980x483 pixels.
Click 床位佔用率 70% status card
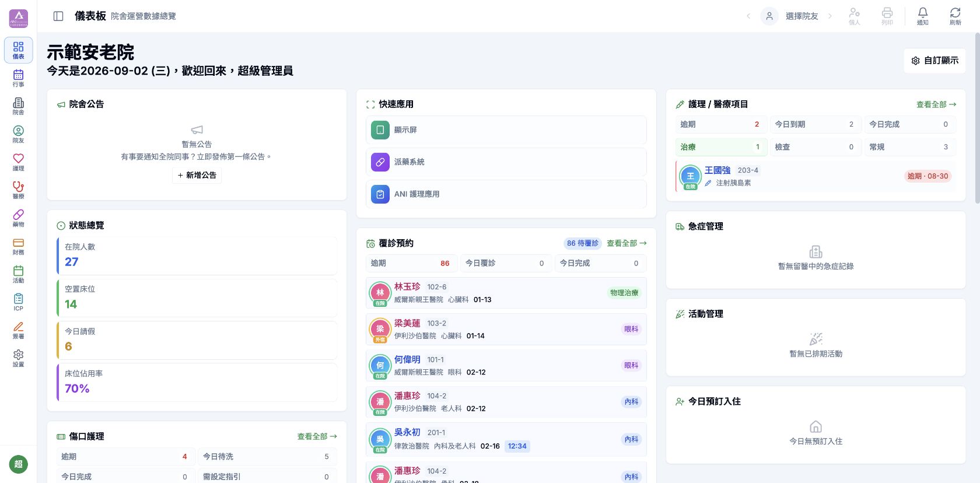[197, 382]
